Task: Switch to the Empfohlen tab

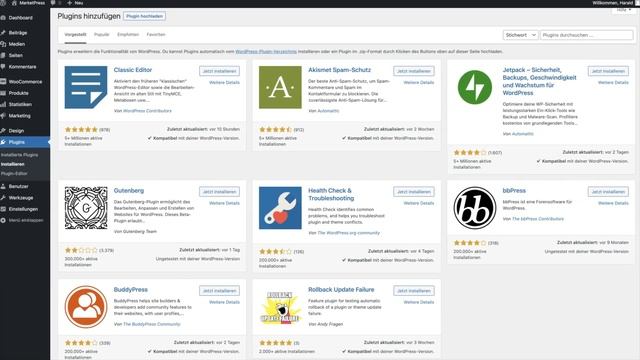Action: (x=128, y=35)
